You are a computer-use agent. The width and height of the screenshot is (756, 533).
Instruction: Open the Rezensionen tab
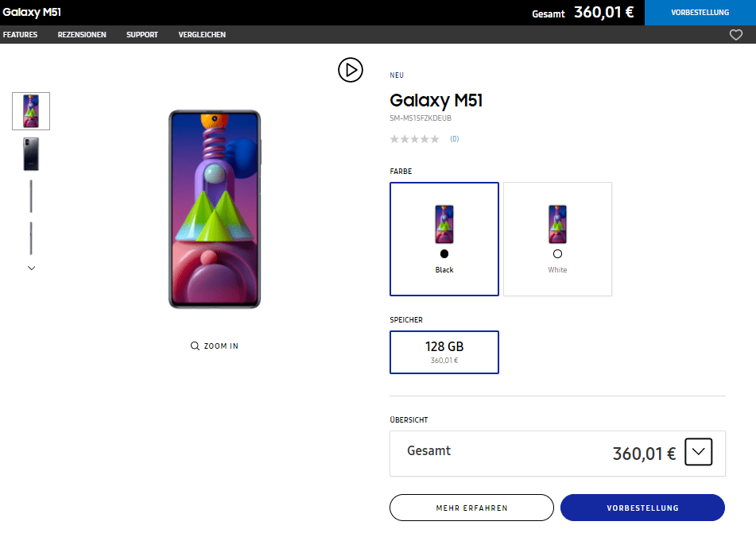pyautogui.click(x=82, y=35)
